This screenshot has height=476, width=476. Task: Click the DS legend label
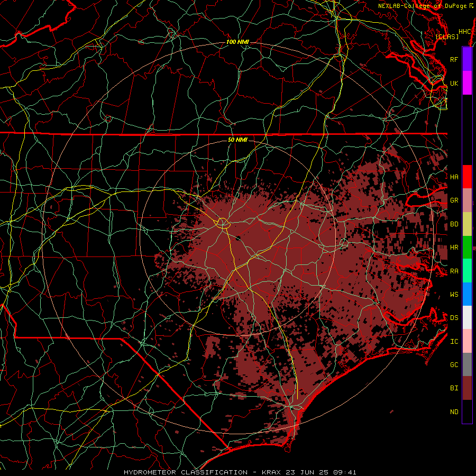pos(454,317)
